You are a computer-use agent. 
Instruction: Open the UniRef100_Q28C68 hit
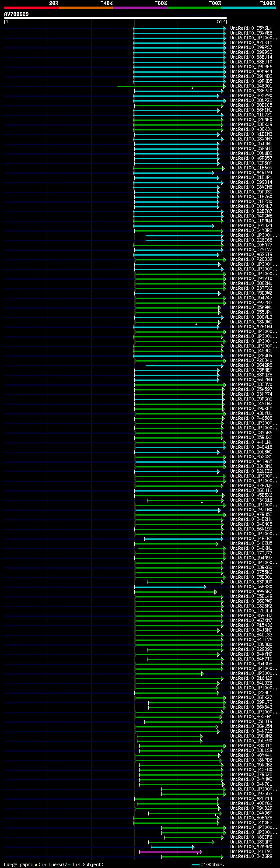[251, 240]
